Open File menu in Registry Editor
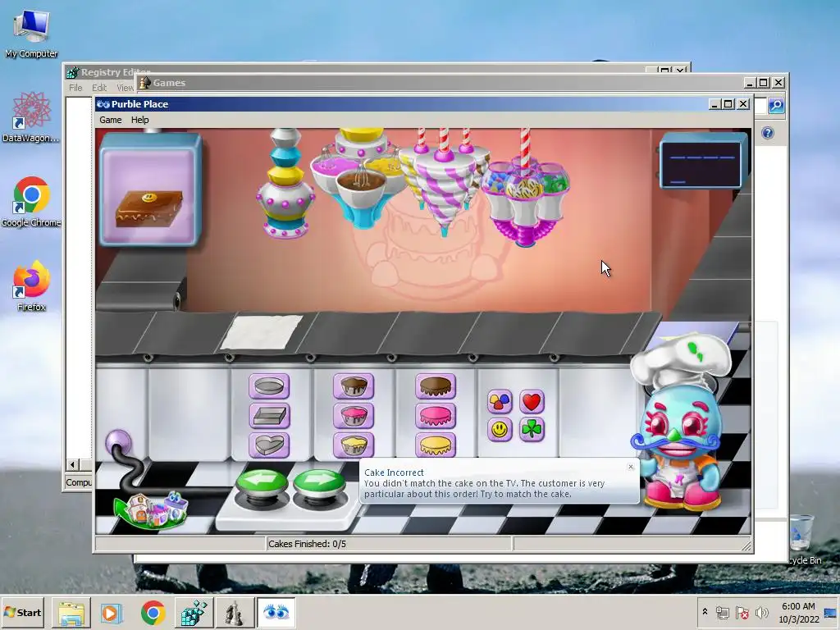The image size is (840, 630). click(75, 87)
